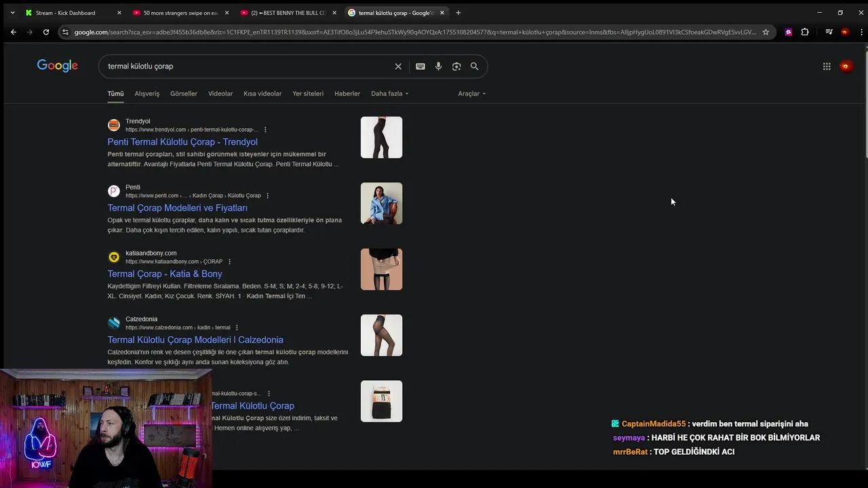
Task: Switch to the '50 more strangers swipe' tab
Action: (180, 13)
